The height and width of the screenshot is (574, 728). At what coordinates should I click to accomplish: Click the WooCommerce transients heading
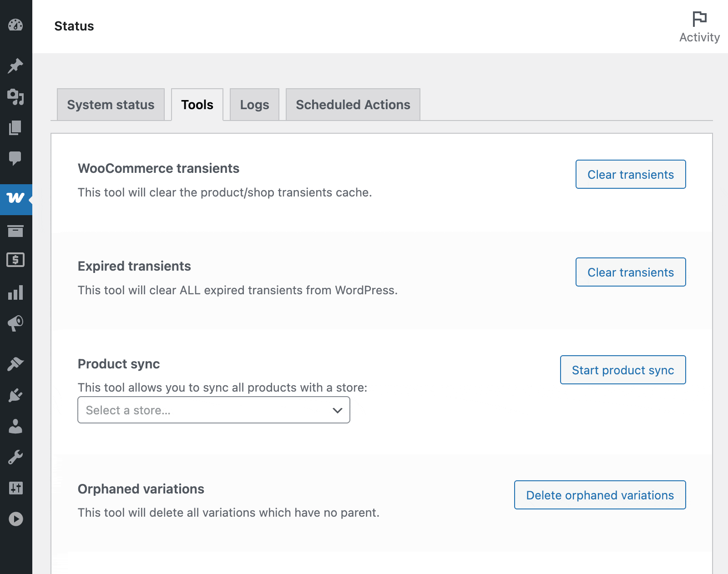[158, 168]
